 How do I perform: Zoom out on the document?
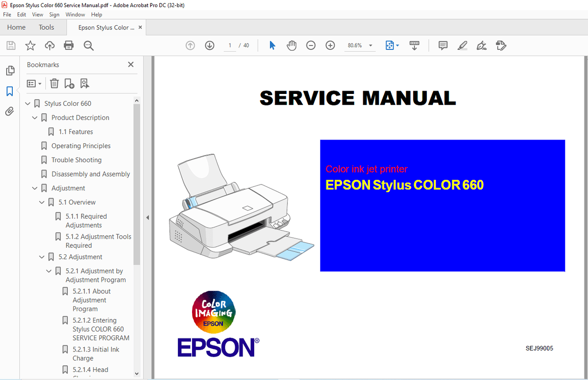[x=311, y=45]
